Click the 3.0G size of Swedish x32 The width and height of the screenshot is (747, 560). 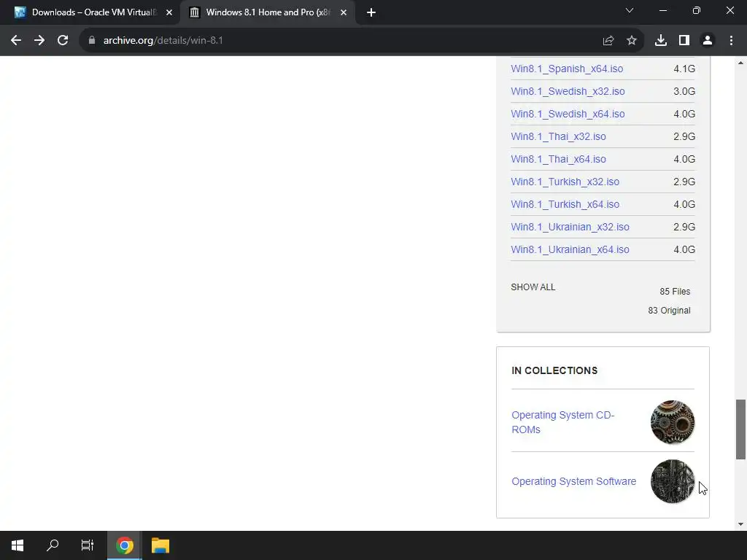684,91
